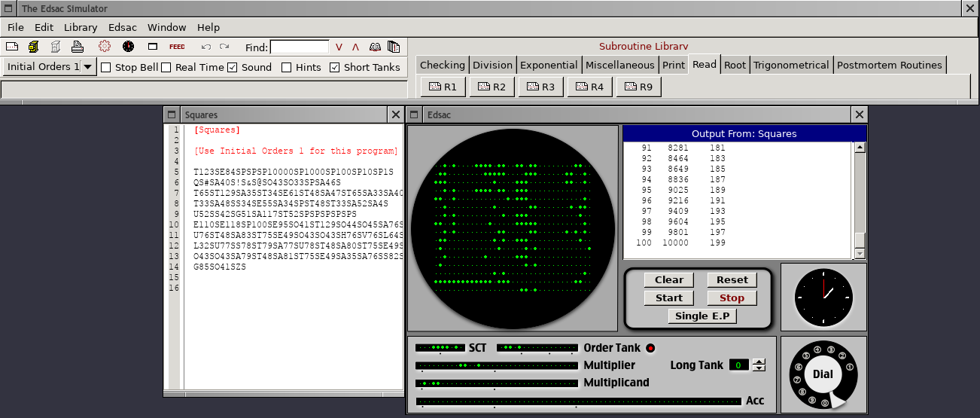980x418 pixels.
Task: Click the open book icon beside Find
Action: [375, 47]
